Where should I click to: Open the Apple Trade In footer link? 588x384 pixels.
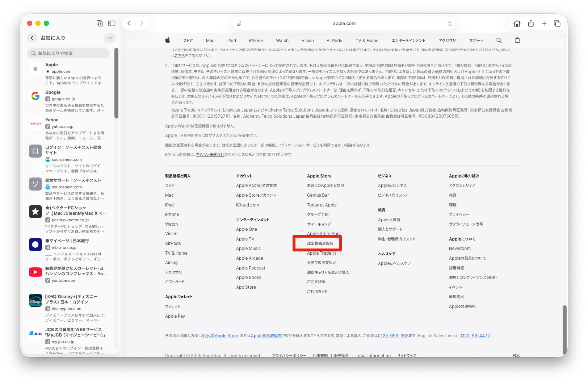(x=321, y=253)
